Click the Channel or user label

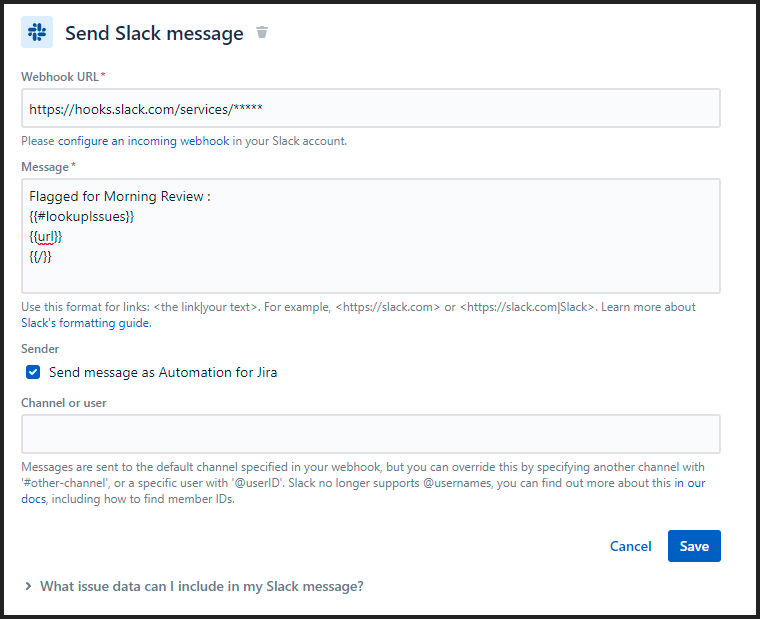pyautogui.click(x=63, y=403)
